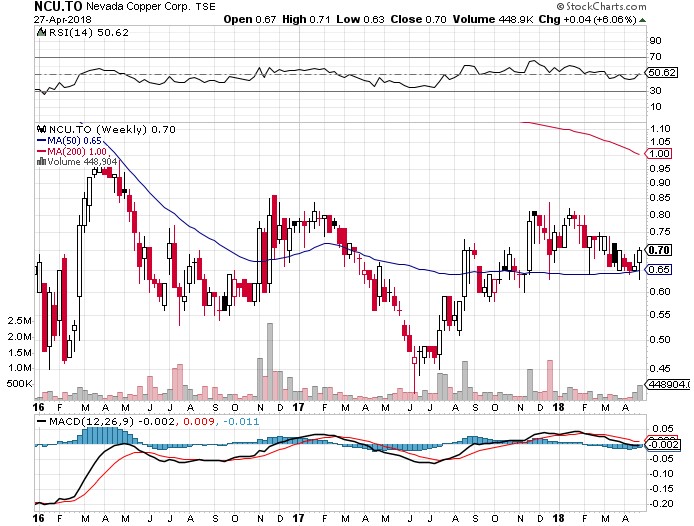Click the MACD current value tag -0.002

pyautogui.click(x=663, y=444)
